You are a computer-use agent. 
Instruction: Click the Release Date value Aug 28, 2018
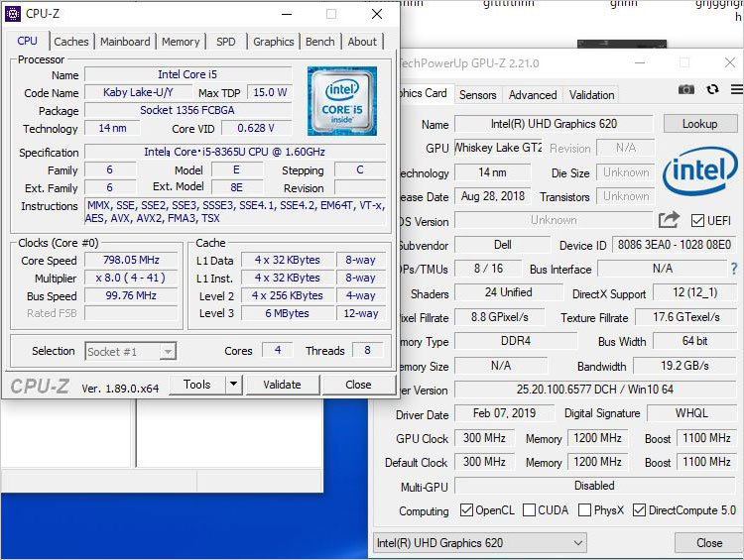[493, 196]
